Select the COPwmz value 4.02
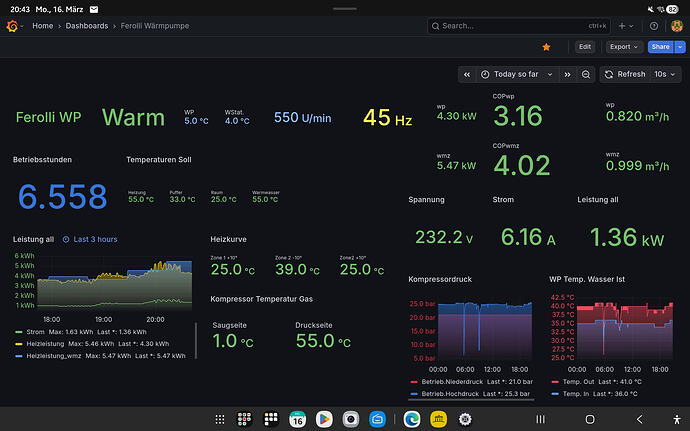Screen dimensions: 690x431 click(522, 166)
